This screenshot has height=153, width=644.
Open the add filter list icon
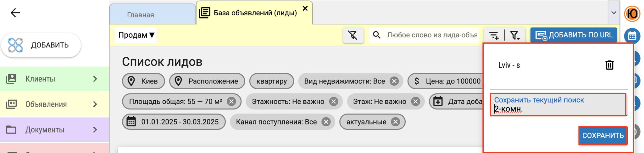tap(494, 35)
